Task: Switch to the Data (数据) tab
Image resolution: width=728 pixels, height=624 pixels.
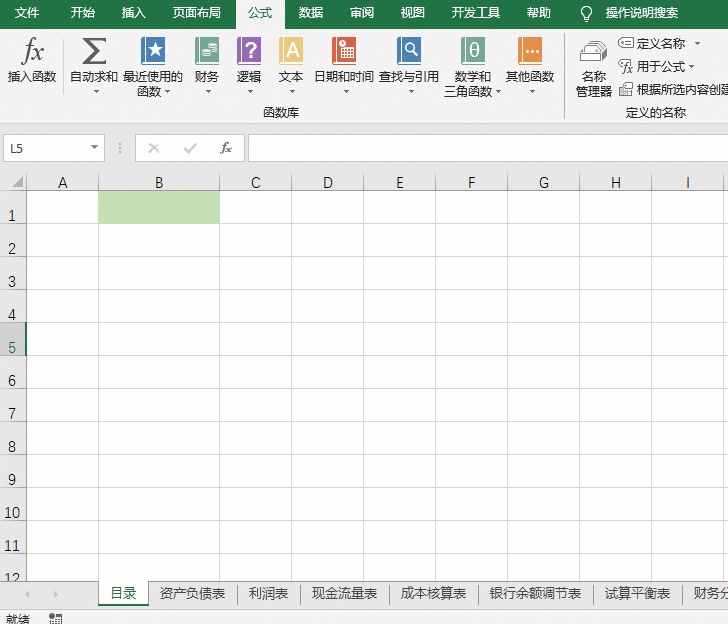Action: point(311,13)
